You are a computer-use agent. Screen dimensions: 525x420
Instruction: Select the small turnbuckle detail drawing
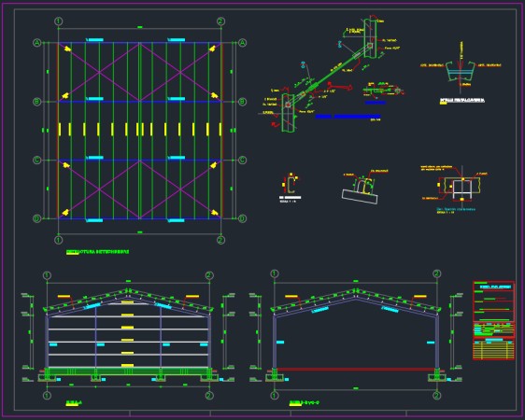coord(384,91)
